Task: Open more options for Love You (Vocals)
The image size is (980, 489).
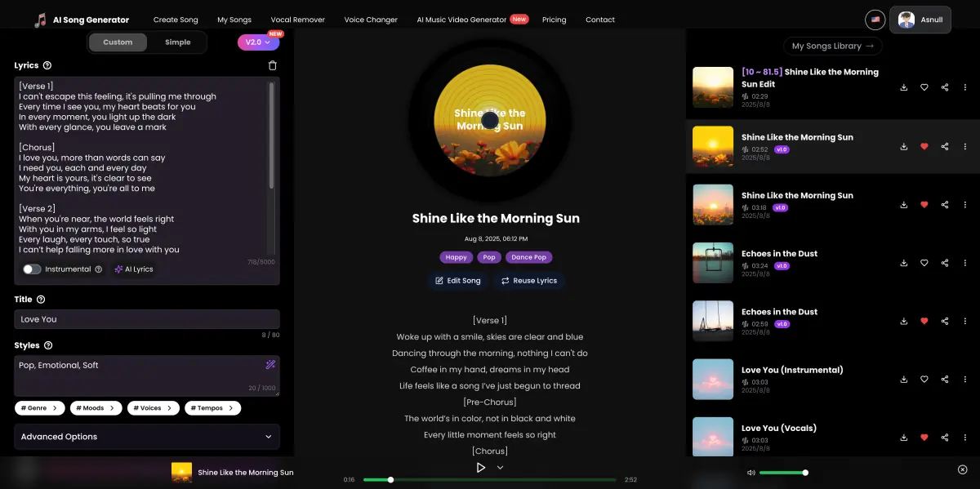Action: point(965,437)
